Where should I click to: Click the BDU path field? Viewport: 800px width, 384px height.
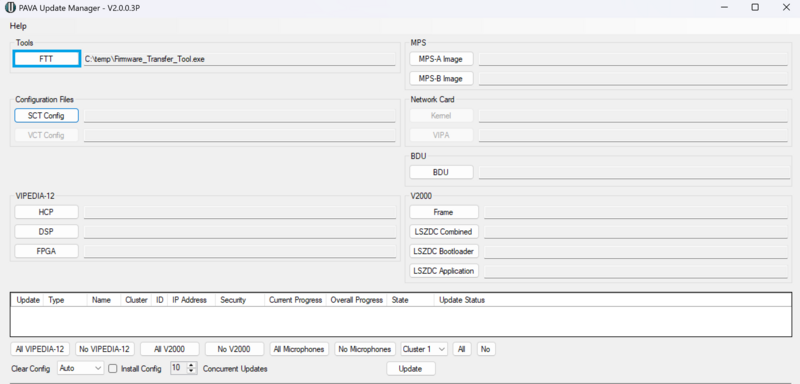point(634,172)
